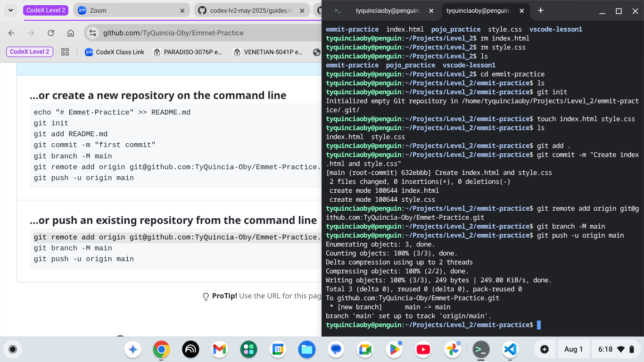
Task: Click 'Writing objects: 100% (3/3)' output line
Action: coord(438,280)
